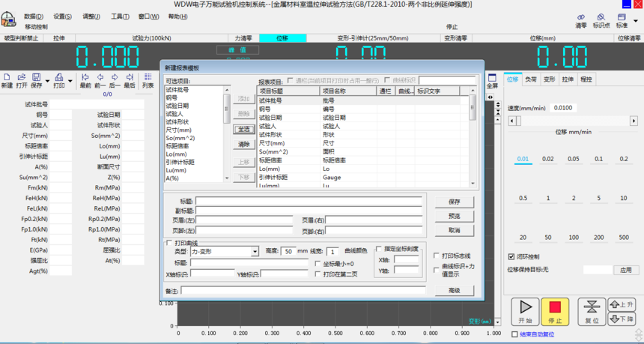This screenshot has height=344, width=644.
Task: Click the 复位 (Reset) crosshead button
Action: [592, 312]
